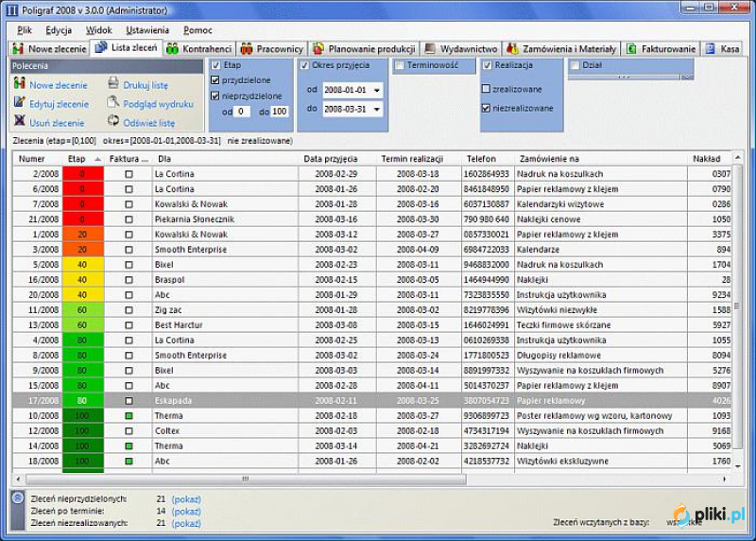Toggle Faktura checkbox for order 2/2008
The image size is (756, 541).
click(x=129, y=174)
